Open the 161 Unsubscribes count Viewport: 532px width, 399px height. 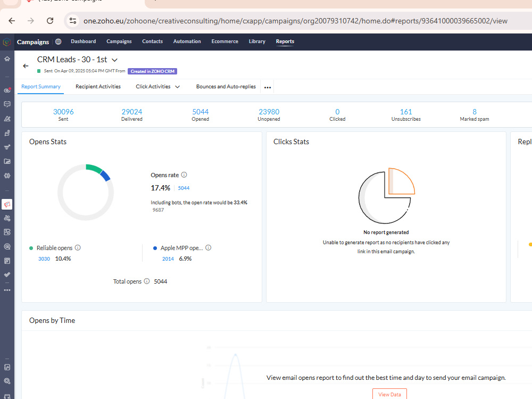406,112
